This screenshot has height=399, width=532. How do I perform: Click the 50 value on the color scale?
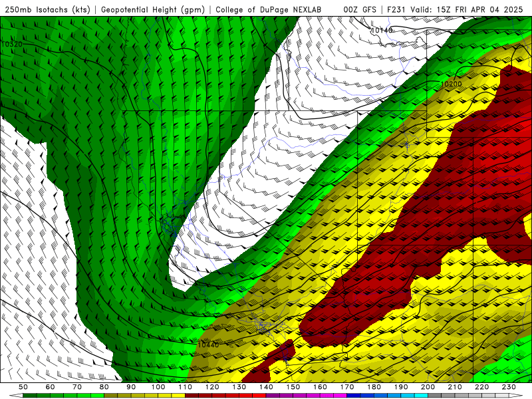click(x=23, y=387)
